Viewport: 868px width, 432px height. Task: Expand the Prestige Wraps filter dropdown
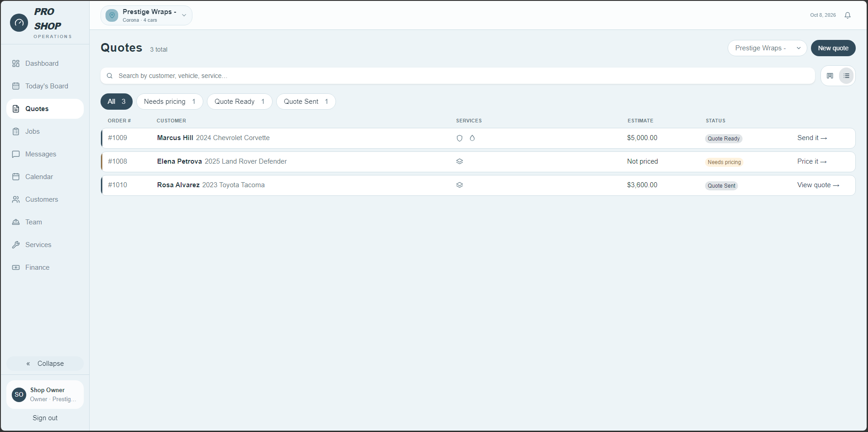point(767,48)
